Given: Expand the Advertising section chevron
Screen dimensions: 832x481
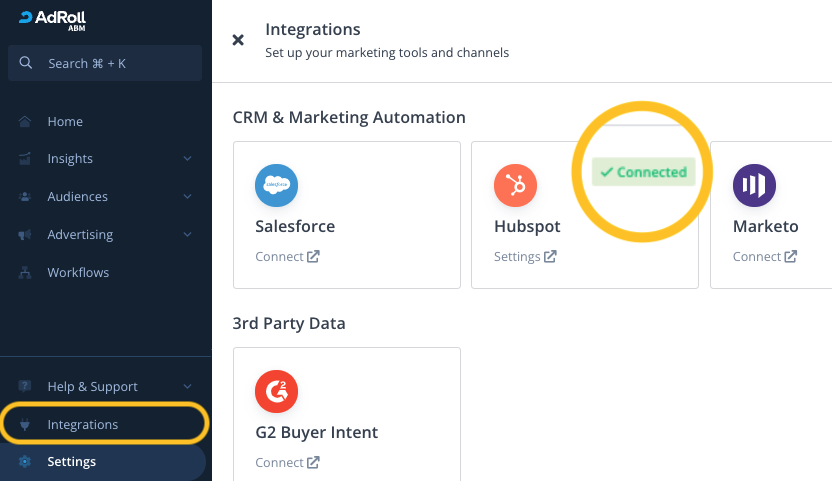Looking at the screenshot, I should [187, 235].
